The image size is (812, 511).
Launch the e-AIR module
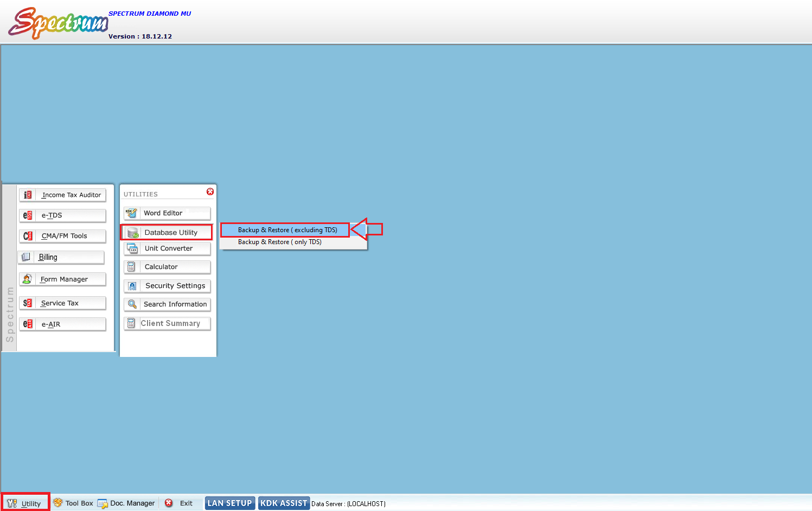tap(62, 324)
